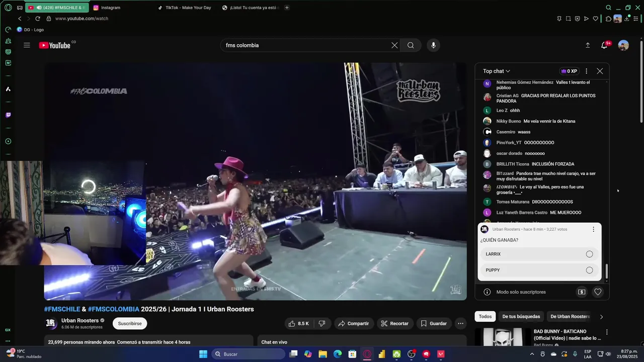Open the #FMSCOLOMBIA hashtag in title
Image resolution: width=644 pixels, height=362 pixels.
pos(114,309)
